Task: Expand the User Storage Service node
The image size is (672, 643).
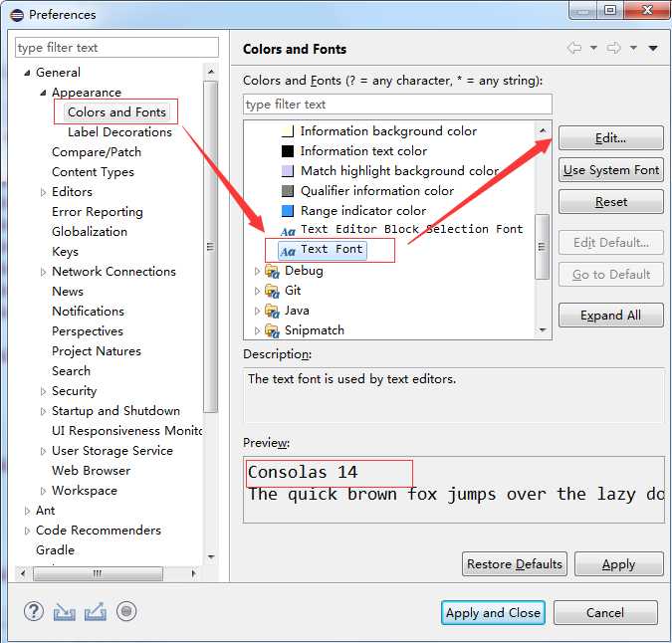Action: [43, 451]
